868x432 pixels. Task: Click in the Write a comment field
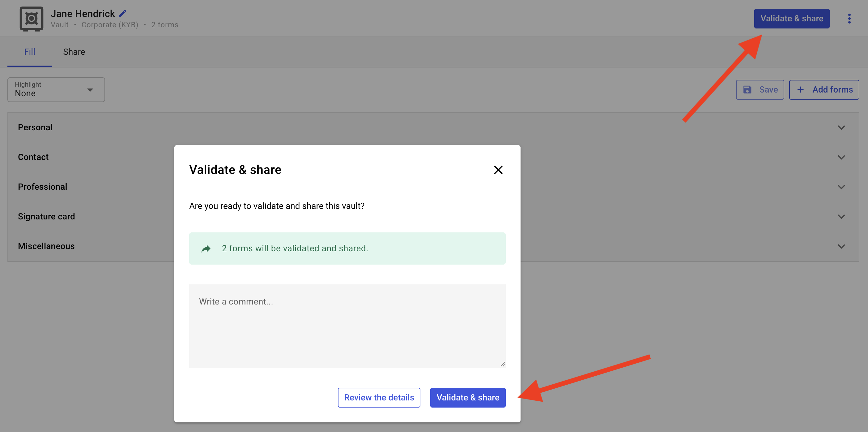[347, 326]
